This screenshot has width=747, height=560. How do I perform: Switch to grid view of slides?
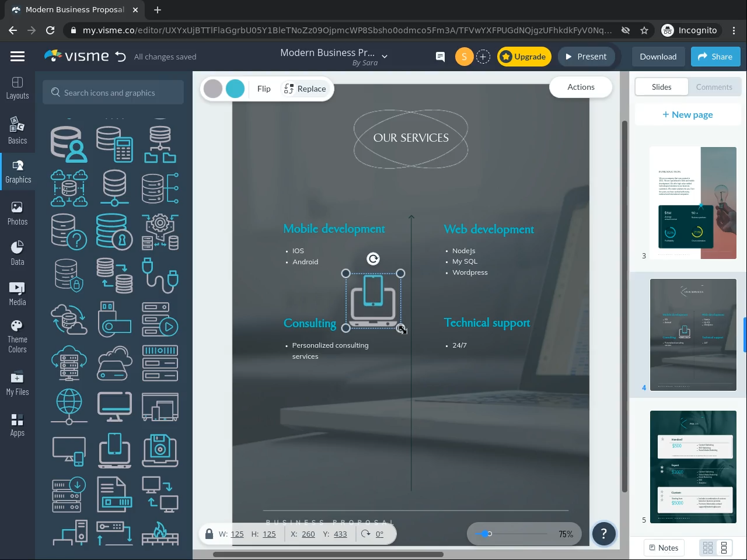point(708,548)
